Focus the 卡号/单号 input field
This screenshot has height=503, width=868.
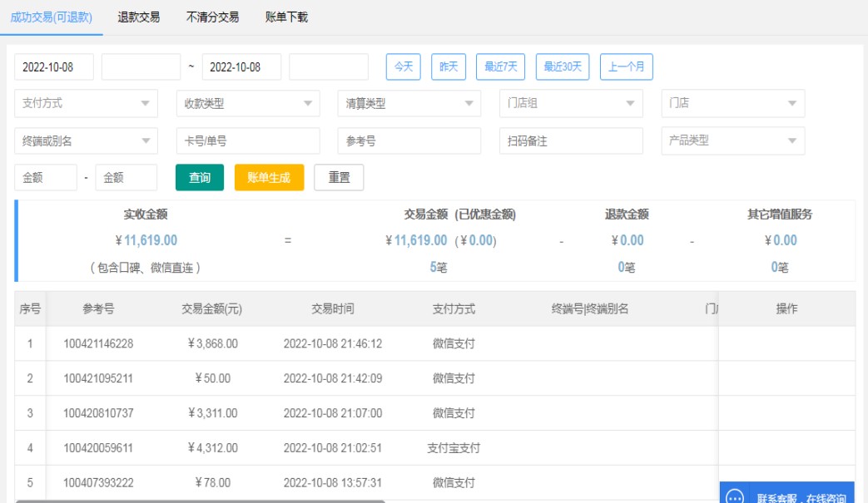247,141
